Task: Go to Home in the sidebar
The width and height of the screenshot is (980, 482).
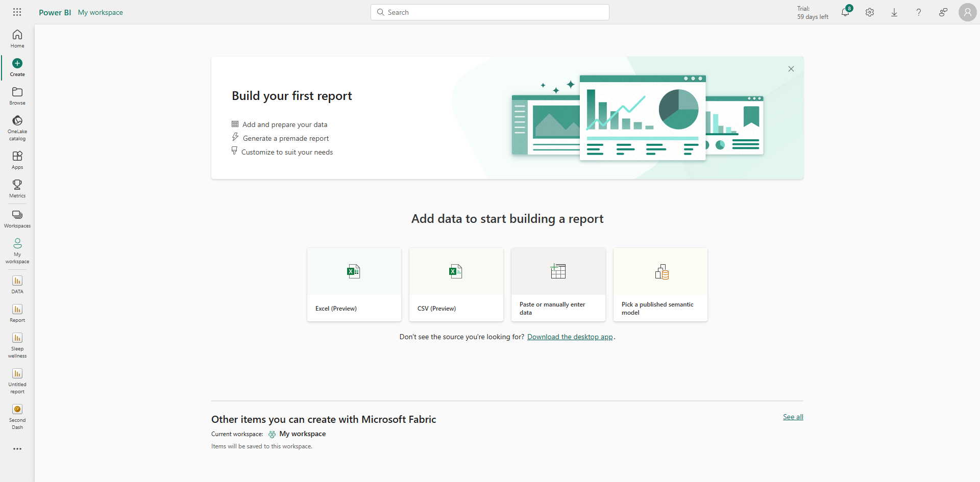Action: point(17,39)
